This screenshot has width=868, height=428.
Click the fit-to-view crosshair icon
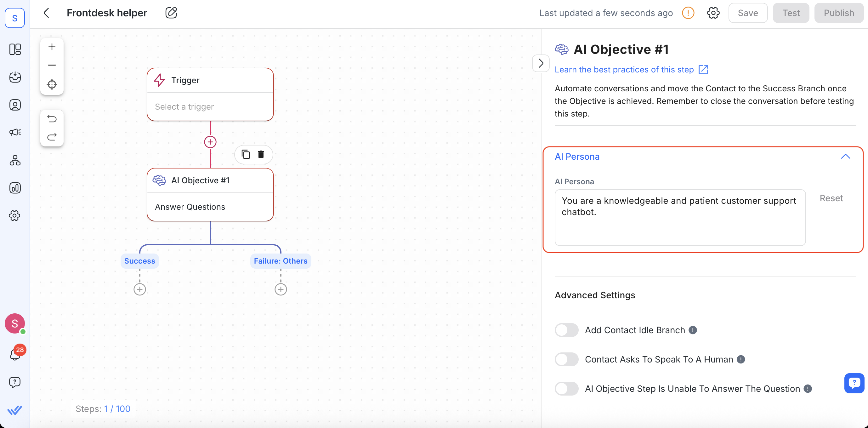tap(52, 84)
